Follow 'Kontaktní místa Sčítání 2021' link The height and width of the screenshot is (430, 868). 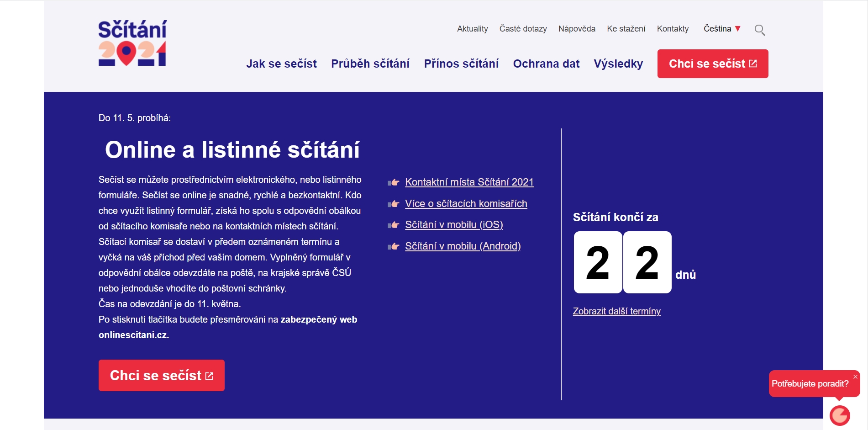(469, 182)
